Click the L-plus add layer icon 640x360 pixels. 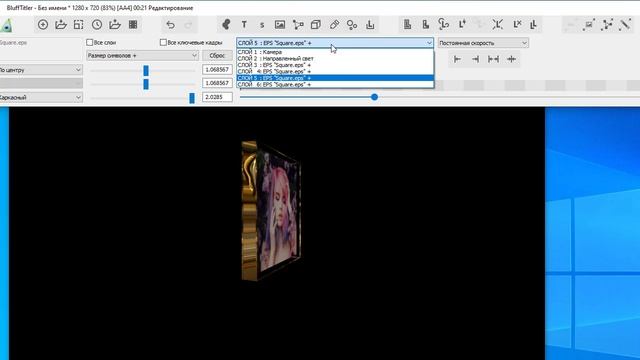coord(462,24)
